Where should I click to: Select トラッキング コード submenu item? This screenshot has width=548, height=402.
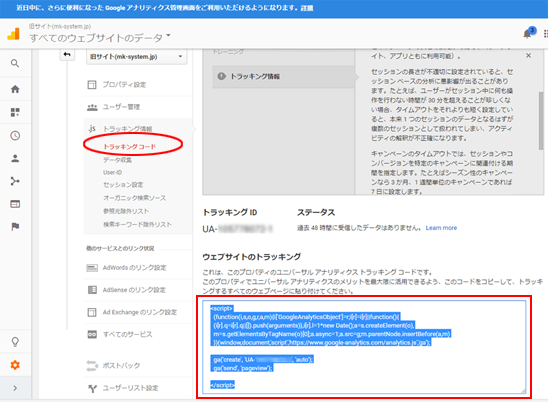tap(130, 146)
